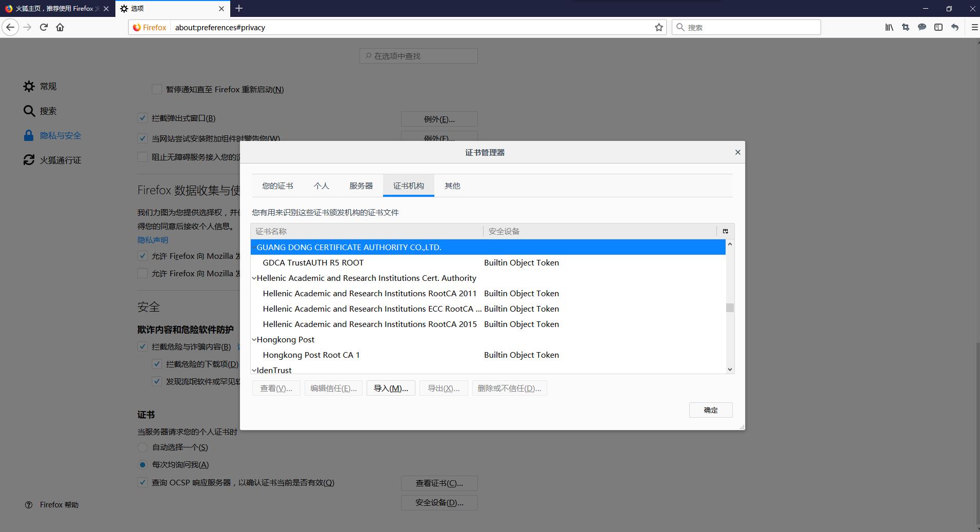980x532 pixels.
Task: Toggle 阻止无障碍服务接入 checkbox
Action: pos(143,157)
